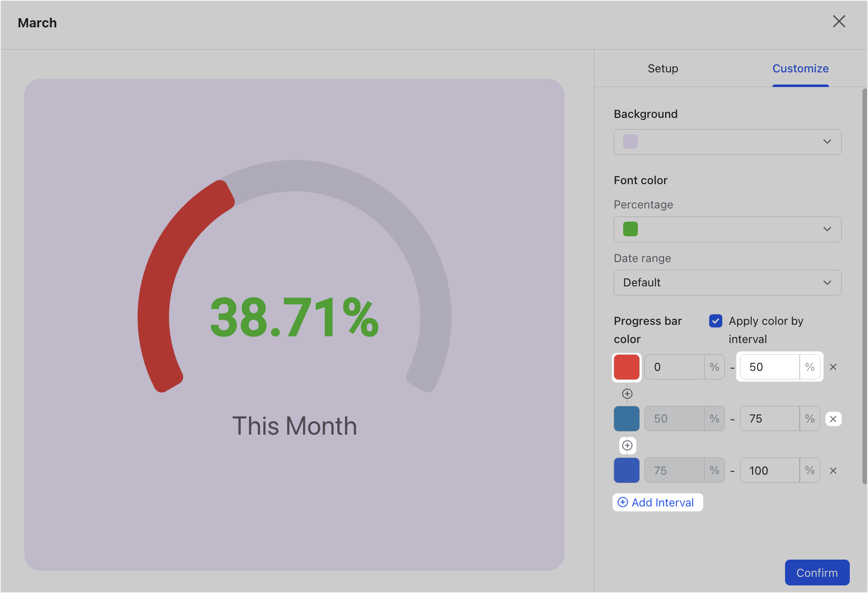
Task: Remove the 0–50% interval
Action: [x=833, y=367]
